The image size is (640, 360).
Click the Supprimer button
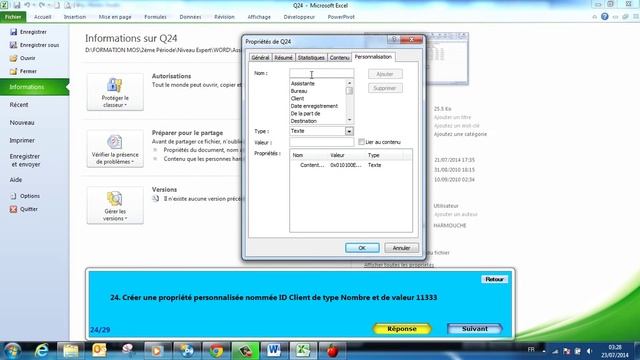click(385, 88)
